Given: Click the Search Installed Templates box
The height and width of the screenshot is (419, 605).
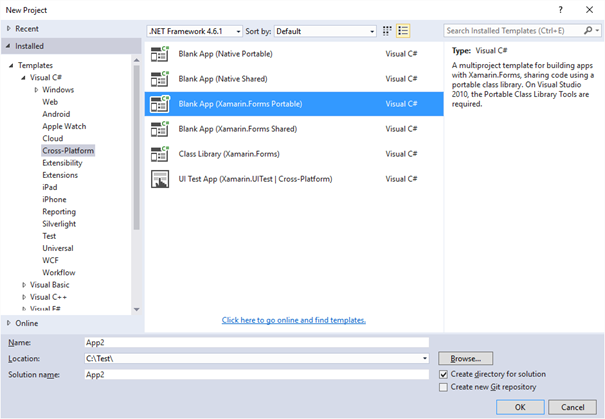Looking at the screenshot, I should pyautogui.click(x=514, y=30).
